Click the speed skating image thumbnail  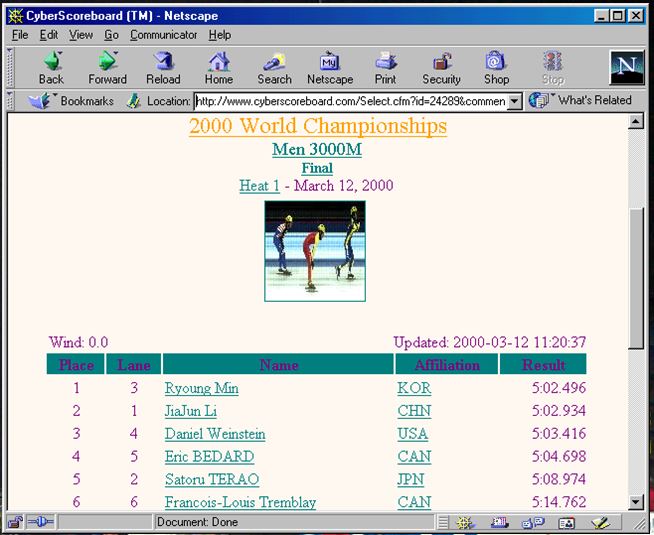pyautogui.click(x=315, y=250)
